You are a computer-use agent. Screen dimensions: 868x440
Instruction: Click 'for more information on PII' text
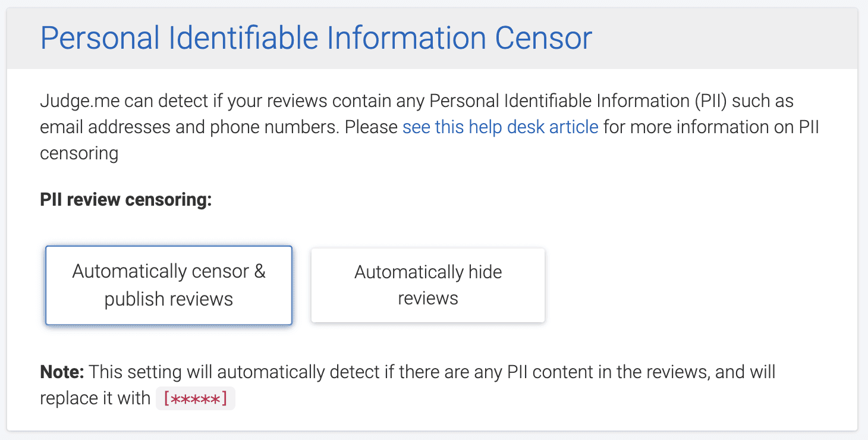(711, 127)
